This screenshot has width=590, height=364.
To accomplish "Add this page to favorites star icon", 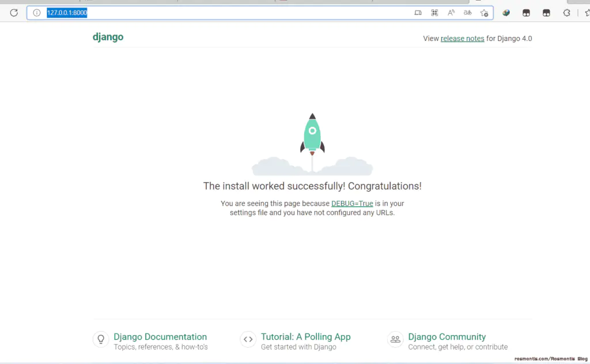I will [x=484, y=13].
